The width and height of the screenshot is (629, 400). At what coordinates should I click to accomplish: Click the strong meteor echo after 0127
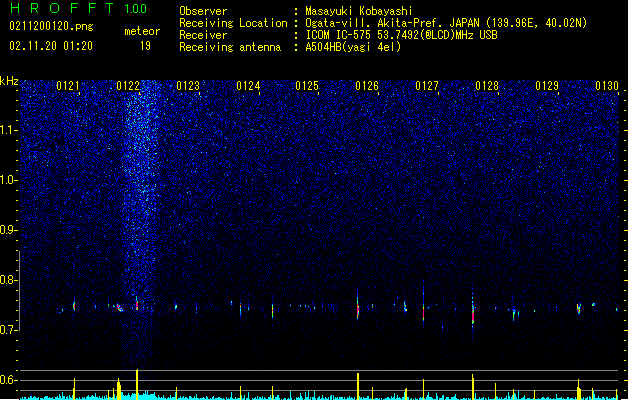pyautogui.click(x=473, y=313)
